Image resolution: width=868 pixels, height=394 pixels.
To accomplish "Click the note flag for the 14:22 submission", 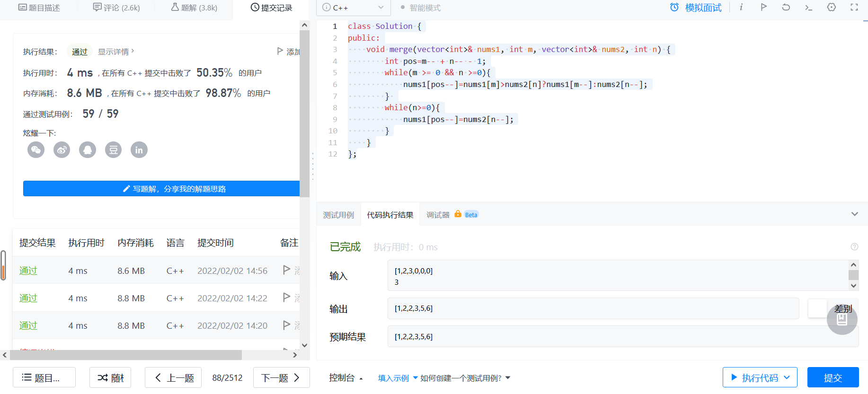I will point(286,298).
